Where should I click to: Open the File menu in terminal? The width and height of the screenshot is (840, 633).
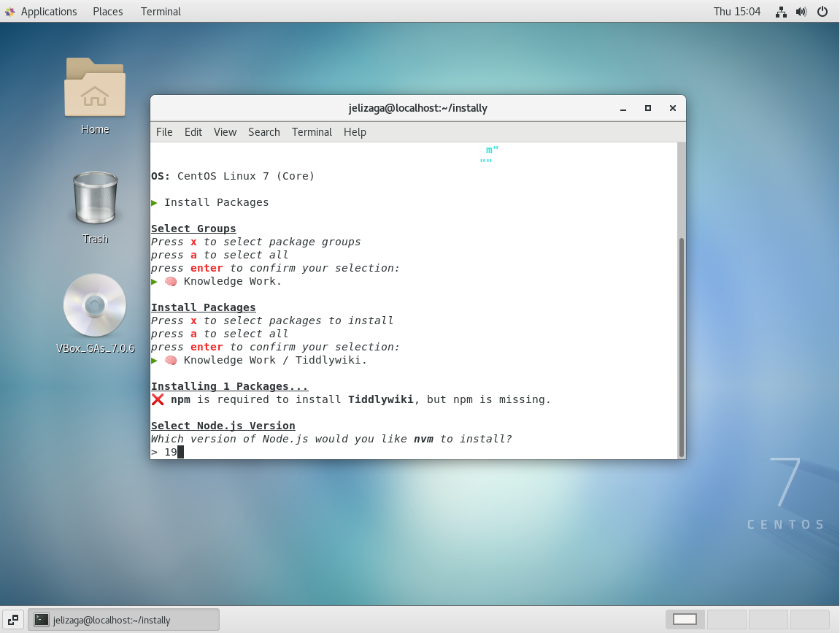coord(164,132)
